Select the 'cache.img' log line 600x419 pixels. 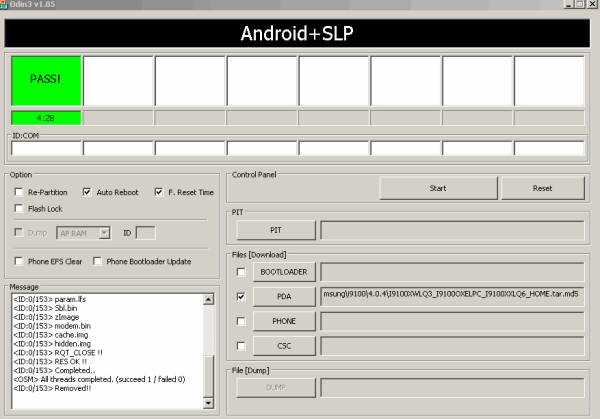tap(51, 335)
